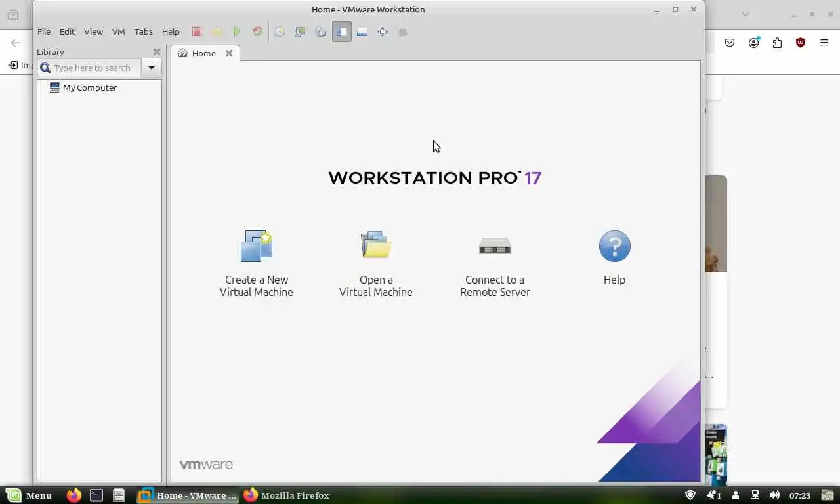Screen dimensions: 840x504
Task: Click the yellow Suspend toolbar icon
Action: tap(217, 31)
